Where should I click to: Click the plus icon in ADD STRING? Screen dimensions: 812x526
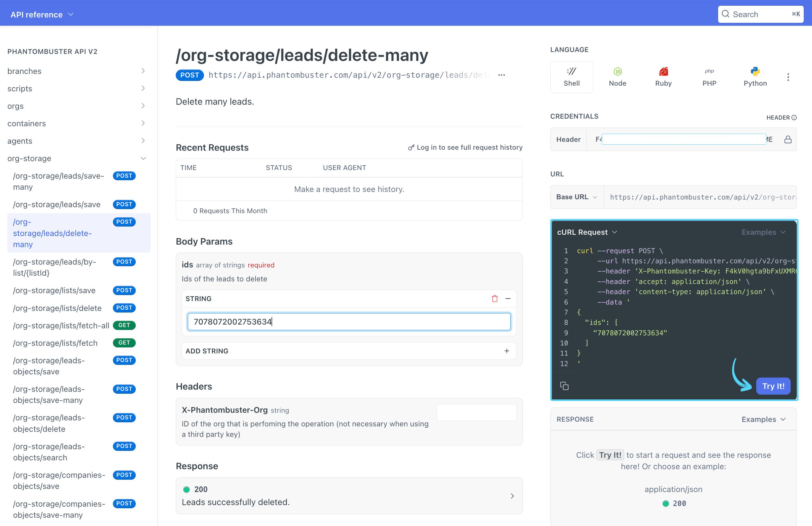click(507, 351)
